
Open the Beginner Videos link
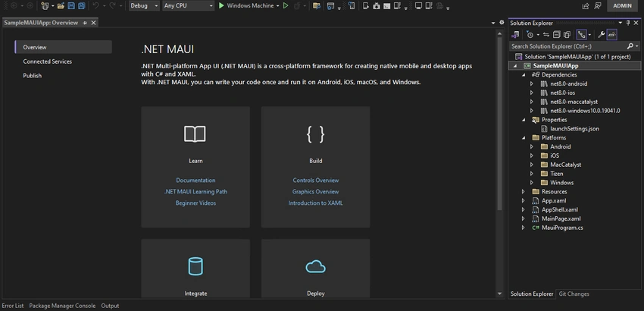point(195,203)
